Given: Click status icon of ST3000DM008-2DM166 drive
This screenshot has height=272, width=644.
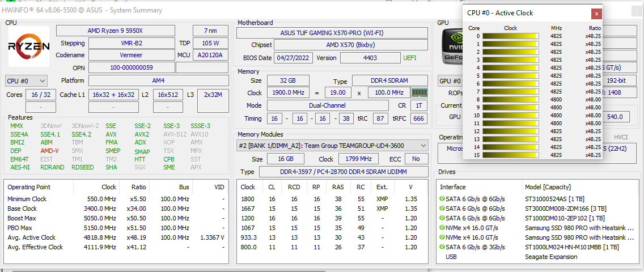Looking at the screenshot, I should pyautogui.click(x=442, y=209).
